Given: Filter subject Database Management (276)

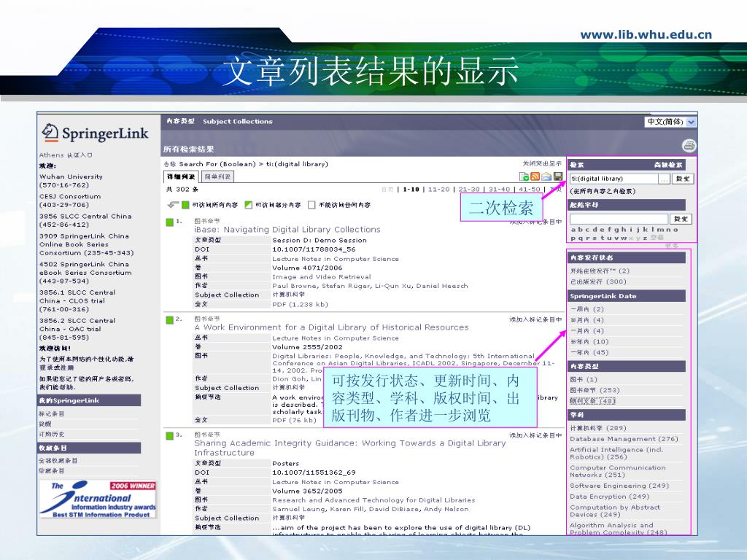Looking at the screenshot, I should [x=624, y=438].
